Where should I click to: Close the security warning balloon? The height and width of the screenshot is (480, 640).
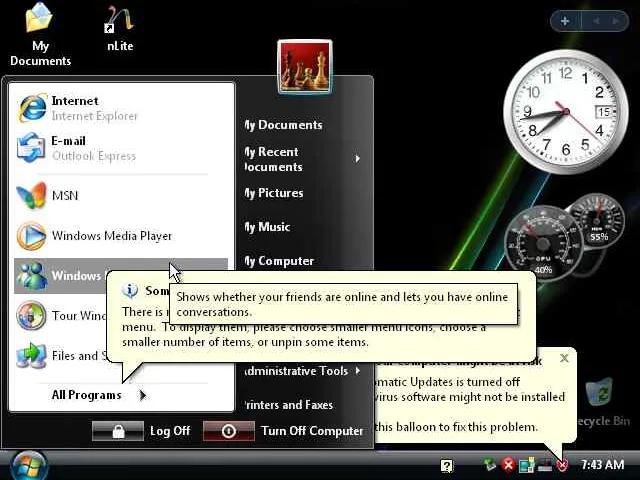[564, 358]
